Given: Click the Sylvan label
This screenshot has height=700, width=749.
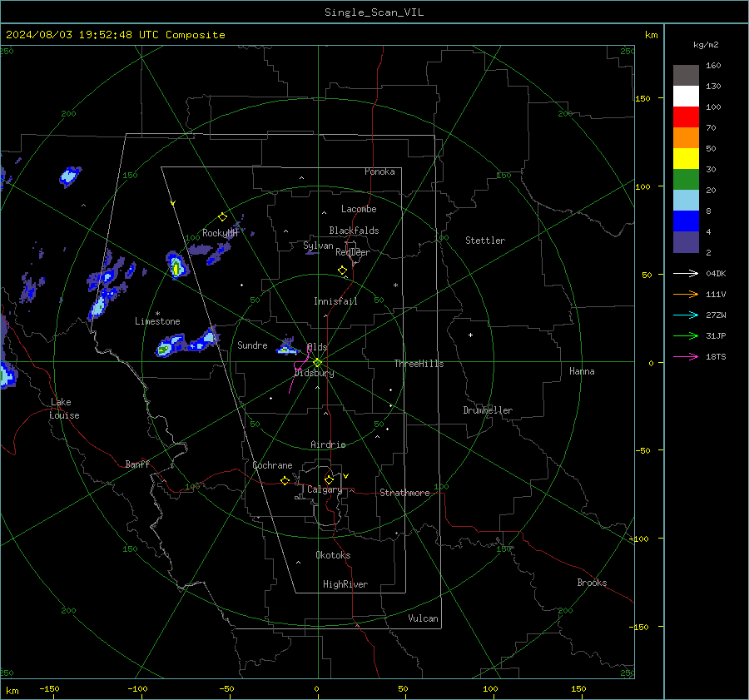Looking at the screenshot, I should click(x=318, y=246).
